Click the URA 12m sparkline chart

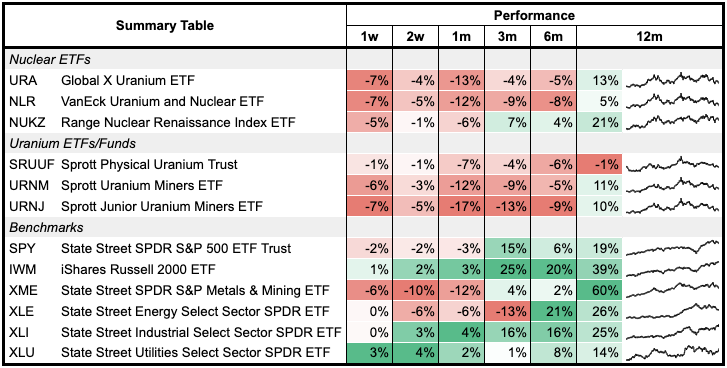(672, 80)
